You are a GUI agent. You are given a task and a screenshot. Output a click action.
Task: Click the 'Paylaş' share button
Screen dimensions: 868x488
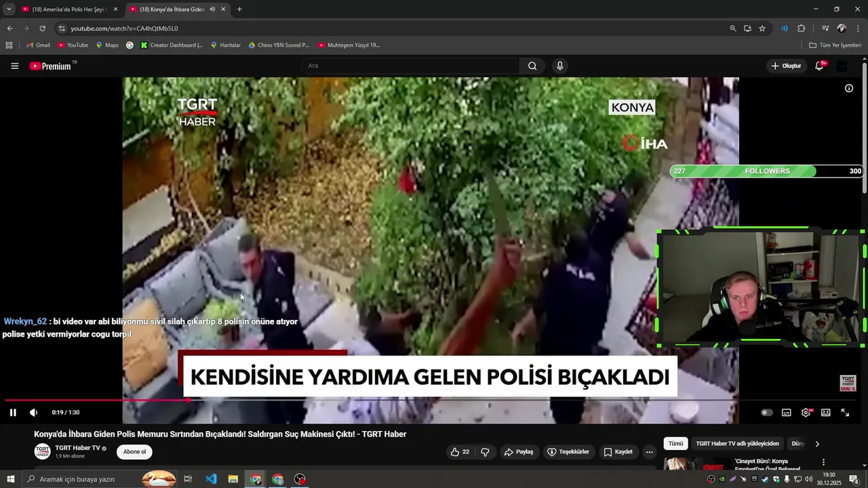tap(519, 452)
